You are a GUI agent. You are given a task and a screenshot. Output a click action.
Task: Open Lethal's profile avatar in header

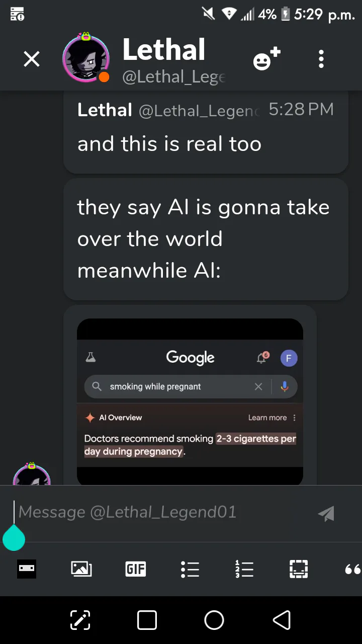tap(86, 59)
